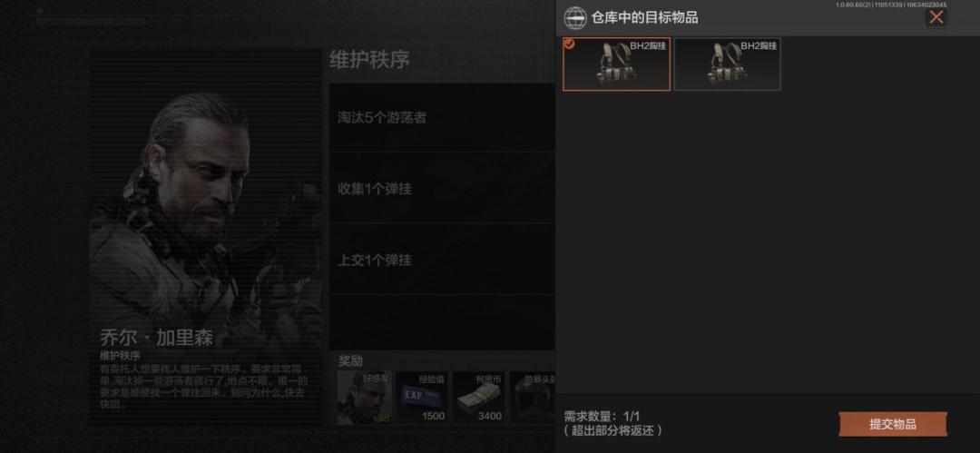Open the 收集1个弹挂 objective

[x=442, y=188]
